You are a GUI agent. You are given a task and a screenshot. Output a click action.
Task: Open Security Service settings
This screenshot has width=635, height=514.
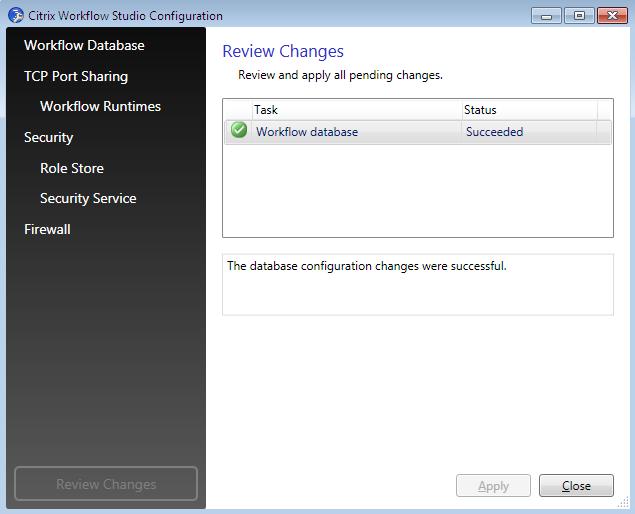[x=88, y=198]
